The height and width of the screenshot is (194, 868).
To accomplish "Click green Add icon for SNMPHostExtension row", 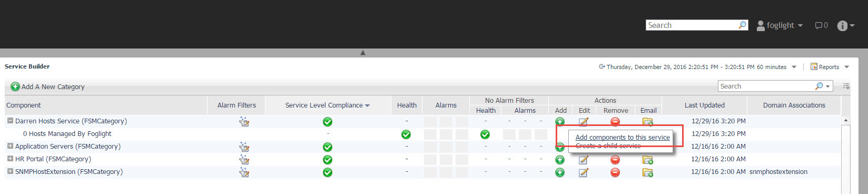I will tap(560, 172).
